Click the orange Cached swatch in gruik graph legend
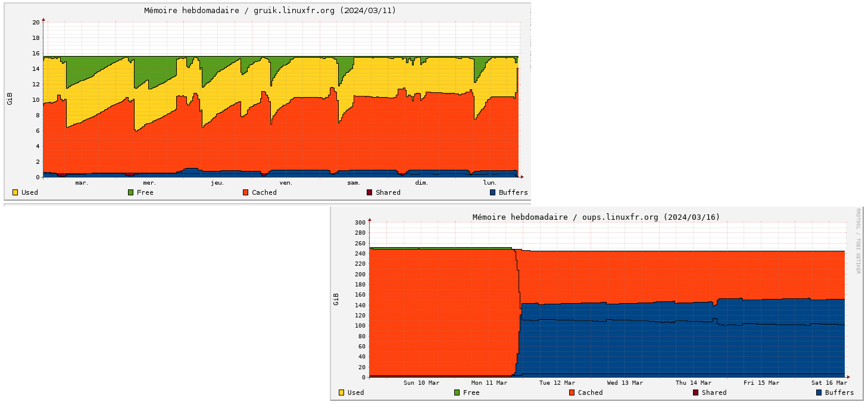This screenshot has height=405, width=868. click(245, 192)
